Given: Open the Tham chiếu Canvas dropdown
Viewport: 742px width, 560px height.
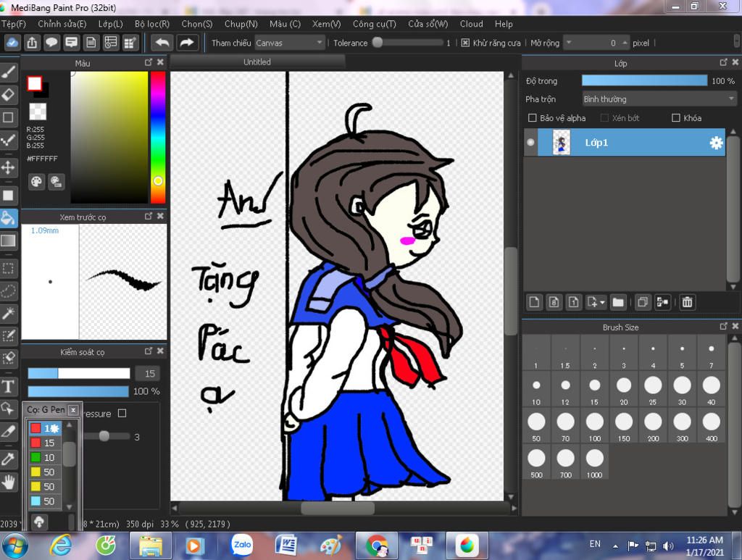Looking at the screenshot, I should pyautogui.click(x=290, y=43).
